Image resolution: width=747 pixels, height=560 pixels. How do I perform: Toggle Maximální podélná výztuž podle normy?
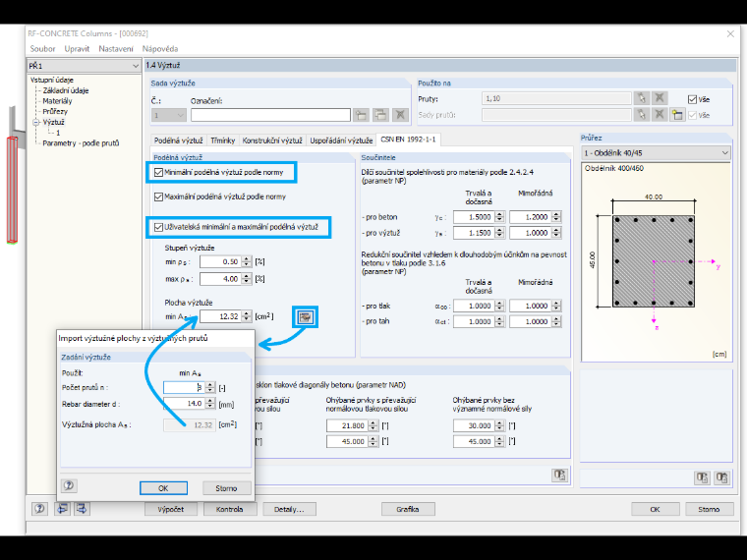tap(158, 196)
